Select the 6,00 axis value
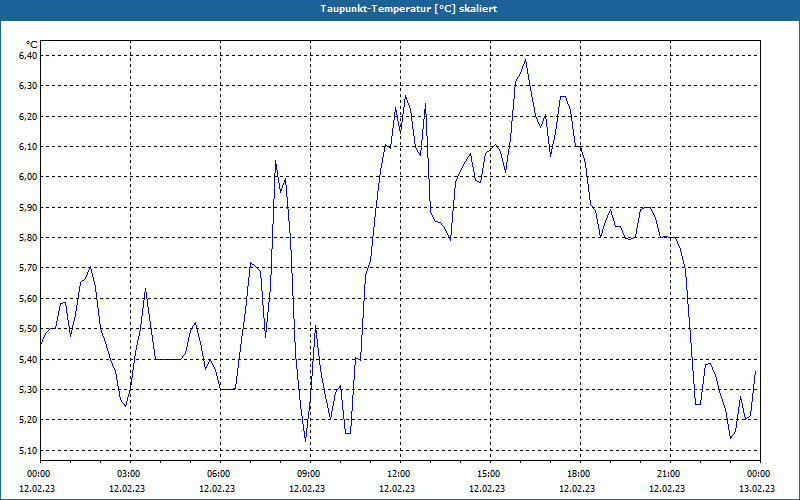The width and height of the screenshot is (800, 500). 28,177
